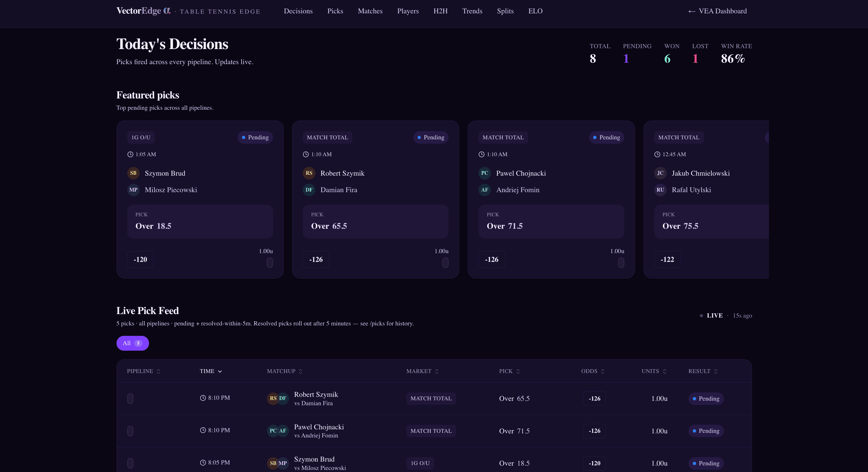Click pipeline icon in Szymon Brud row

130,463
